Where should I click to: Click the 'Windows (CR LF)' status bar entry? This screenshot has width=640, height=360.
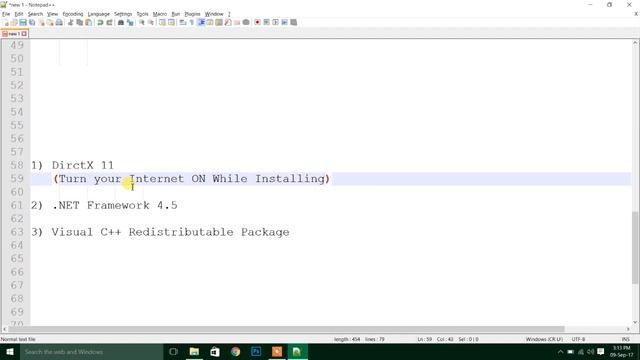pyautogui.click(x=544, y=339)
